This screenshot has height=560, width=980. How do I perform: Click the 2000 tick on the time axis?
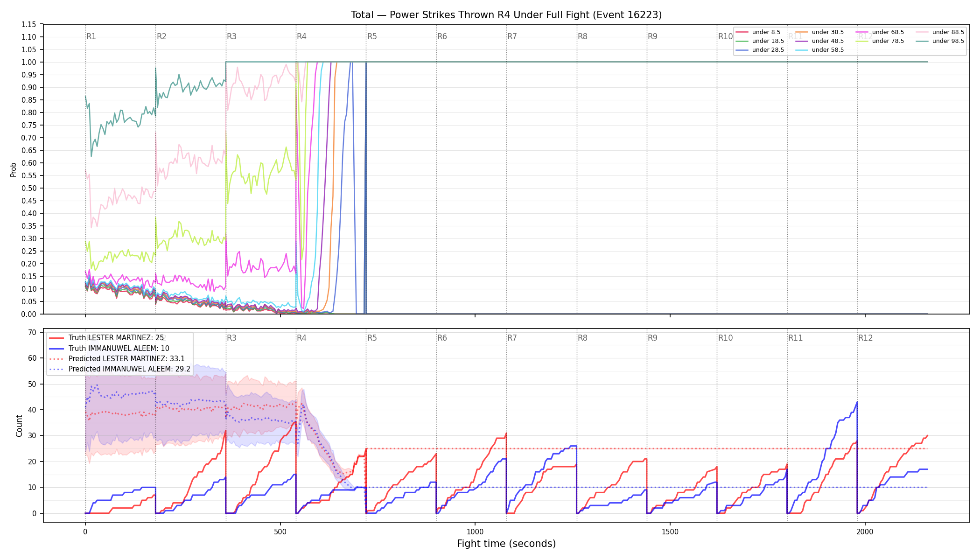tap(865, 532)
